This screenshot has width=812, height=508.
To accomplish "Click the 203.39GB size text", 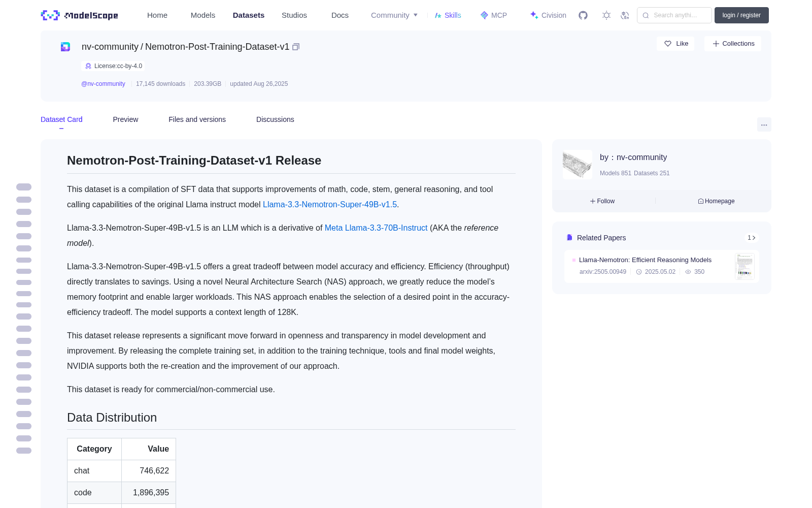I will coord(208,84).
